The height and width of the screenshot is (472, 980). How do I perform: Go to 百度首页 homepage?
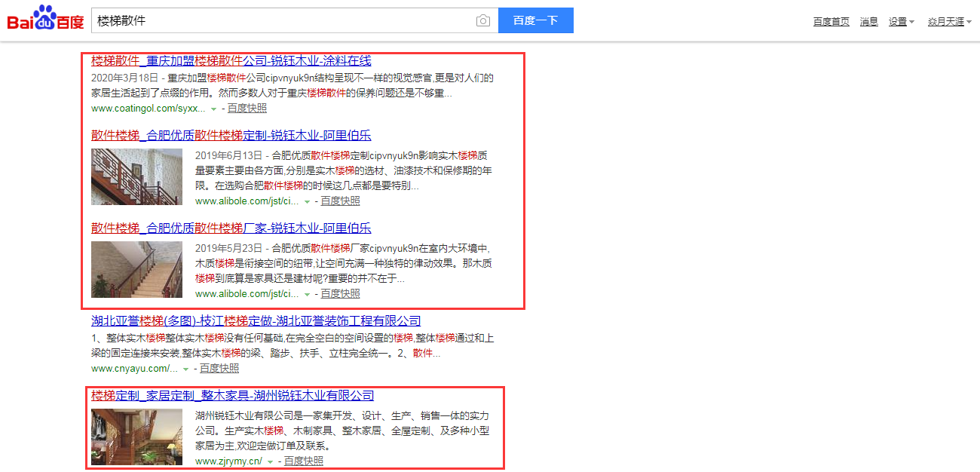point(831,22)
